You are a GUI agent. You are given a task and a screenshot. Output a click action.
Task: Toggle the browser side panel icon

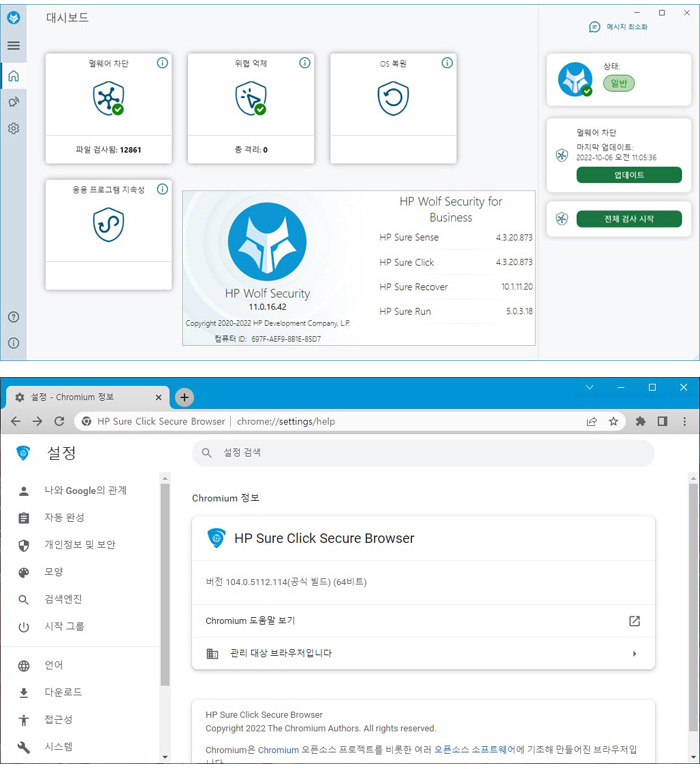pos(662,421)
